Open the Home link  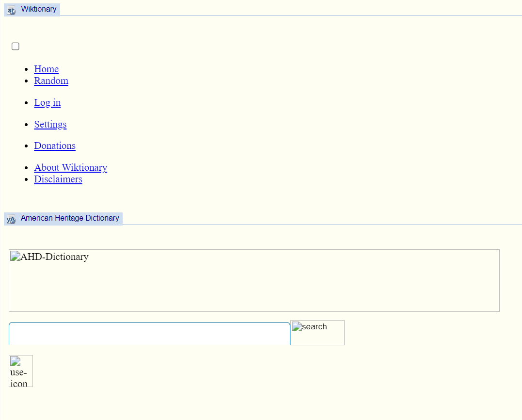pyautogui.click(x=46, y=69)
